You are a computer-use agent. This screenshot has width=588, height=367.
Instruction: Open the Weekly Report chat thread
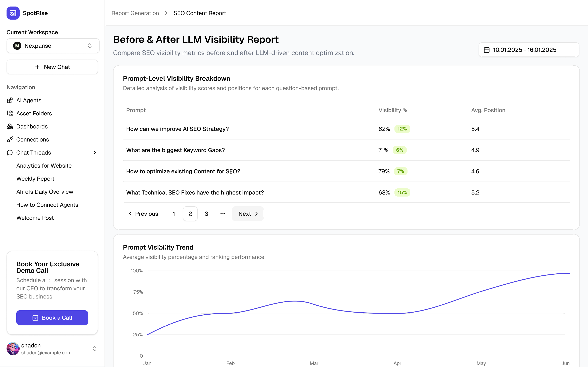click(35, 179)
